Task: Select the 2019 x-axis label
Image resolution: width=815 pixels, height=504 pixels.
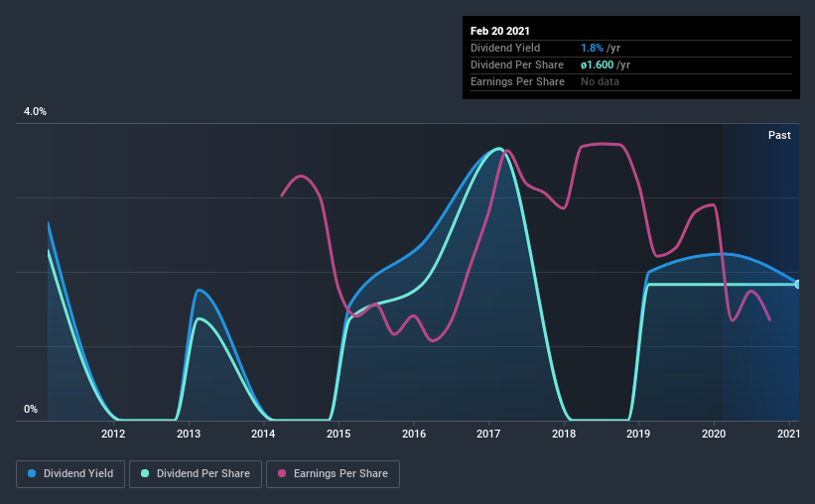Action: pos(638,434)
